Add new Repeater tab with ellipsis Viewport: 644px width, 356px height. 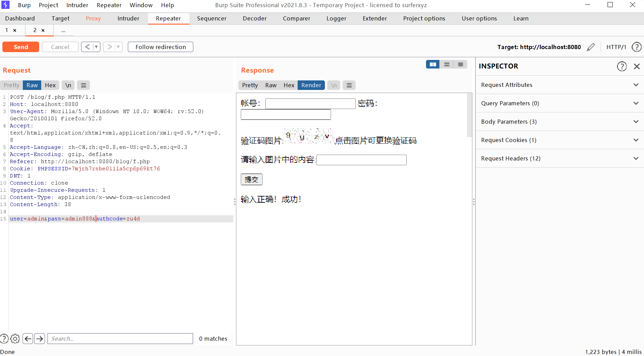point(63,31)
